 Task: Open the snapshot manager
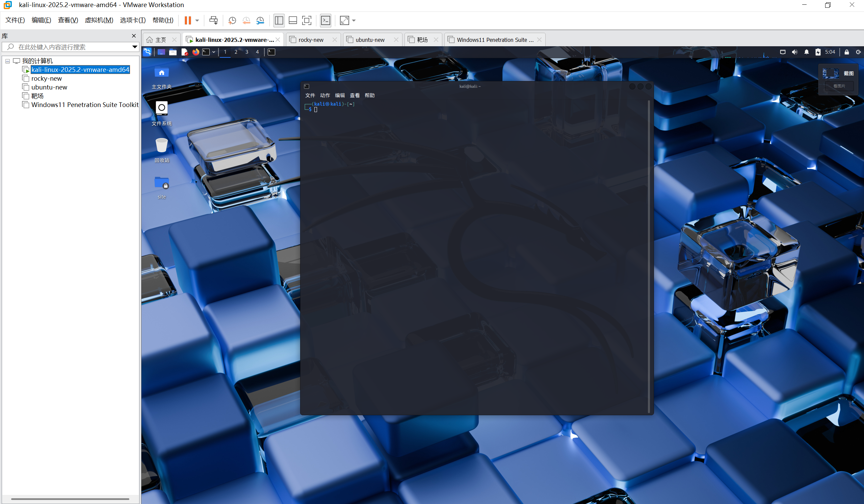point(260,21)
